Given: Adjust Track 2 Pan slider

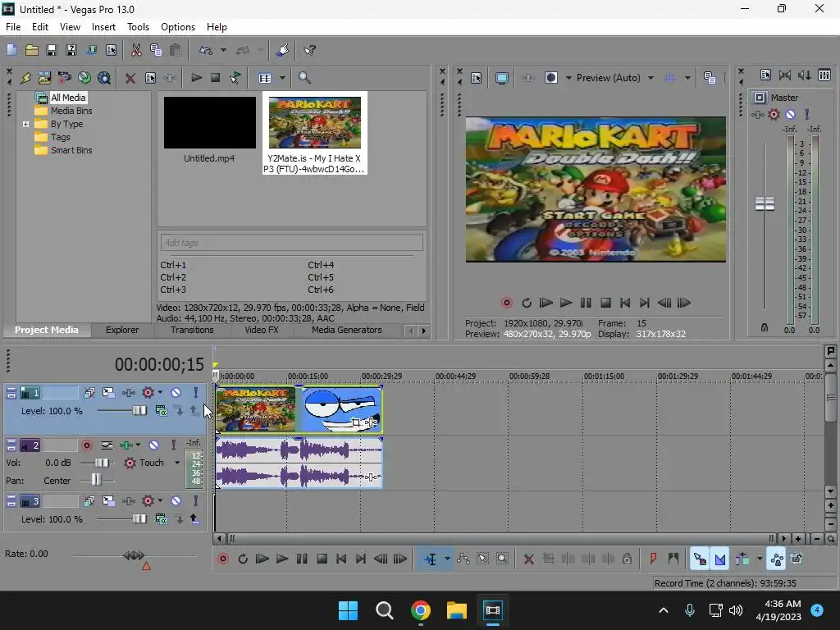Looking at the screenshot, I should [x=97, y=480].
